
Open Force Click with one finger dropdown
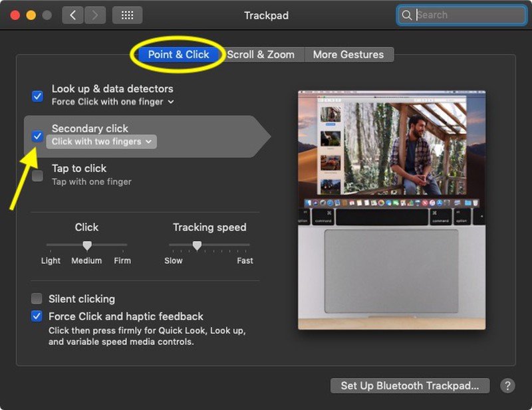[113, 102]
